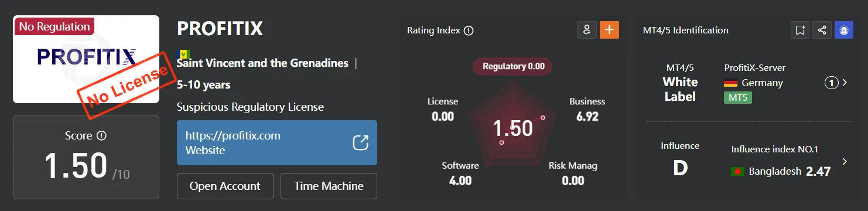Click the Risk Manag 0.00 label
The height and width of the screenshot is (211, 868).
coord(573,173)
